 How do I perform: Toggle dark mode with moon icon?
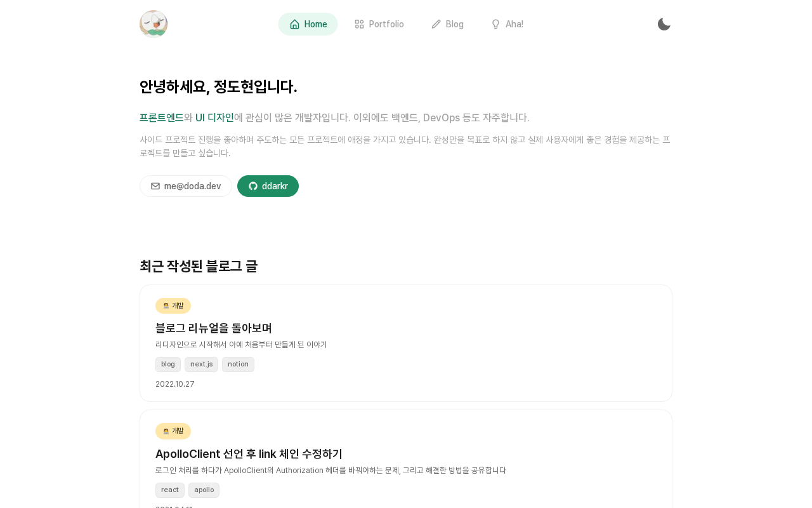(x=664, y=24)
